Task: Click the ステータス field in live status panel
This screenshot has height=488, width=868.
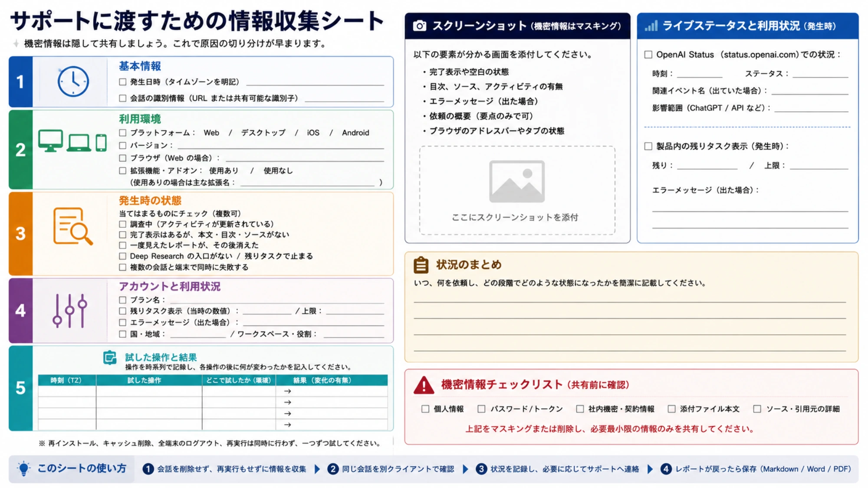Action: [x=820, y=74]
